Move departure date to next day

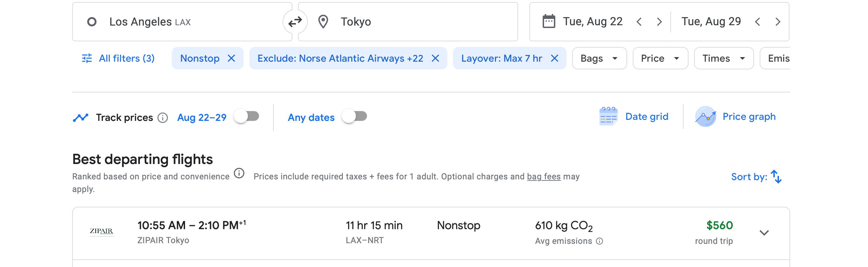pyautogui.click(x=659, y=22)
